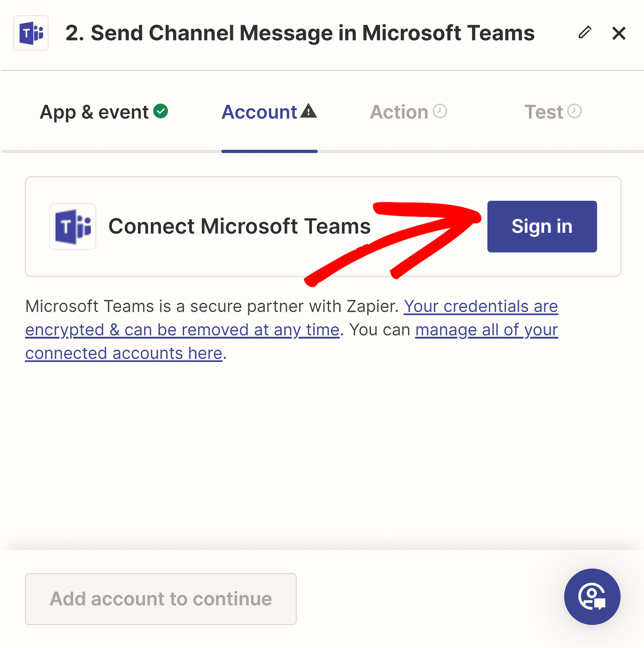
Task: Open the App & event tab
Action: tap(104, 112)
